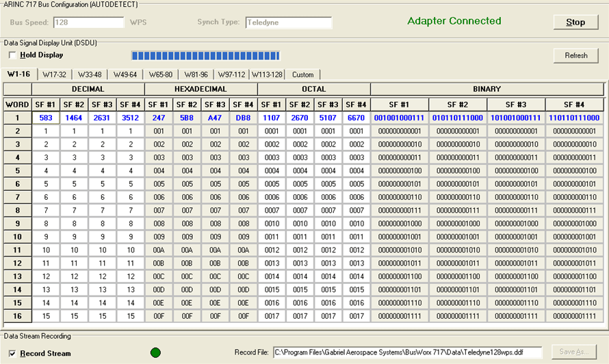
Task: Click the Refresh button
Action: [x=575, y=55]
